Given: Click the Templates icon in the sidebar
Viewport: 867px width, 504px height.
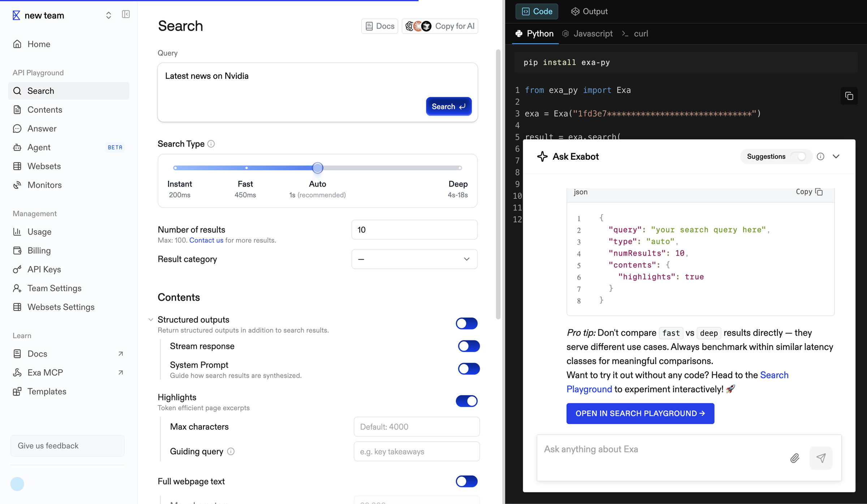Looking at the screenshot, I should point(17,392).
